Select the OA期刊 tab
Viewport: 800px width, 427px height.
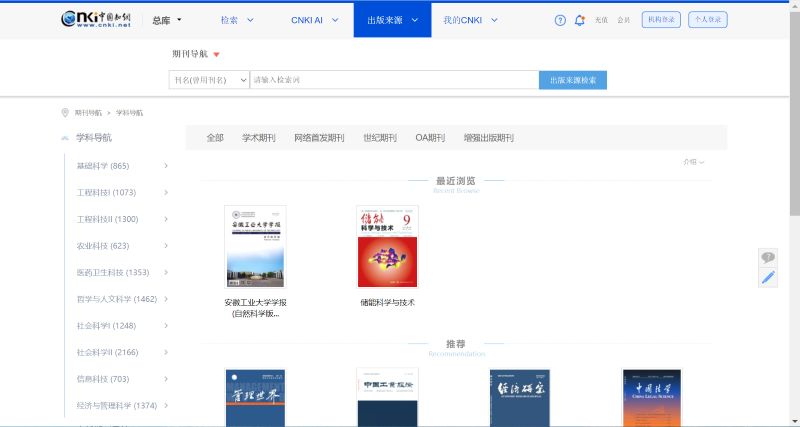tap(430, 138)
